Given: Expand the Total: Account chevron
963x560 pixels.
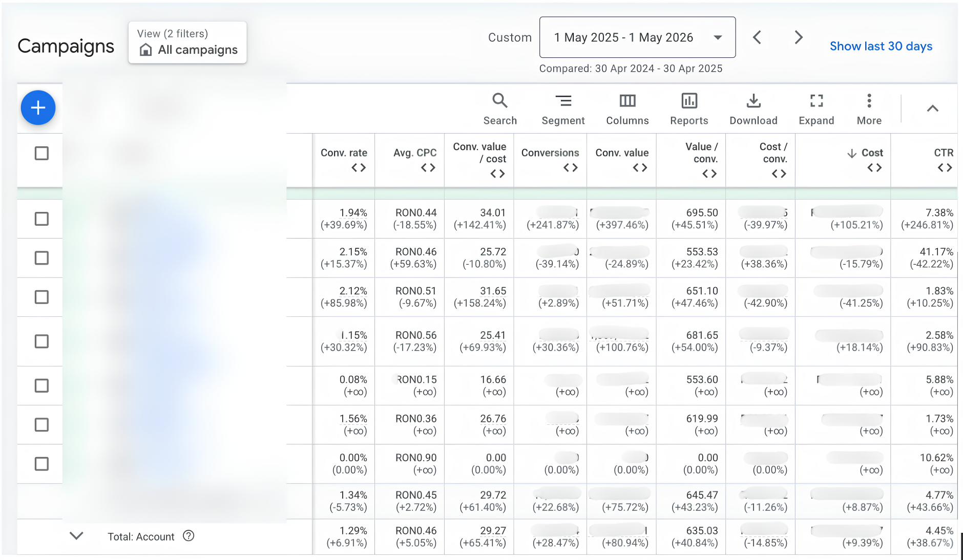Looking at the screenshot, I should tap(76, 536).
